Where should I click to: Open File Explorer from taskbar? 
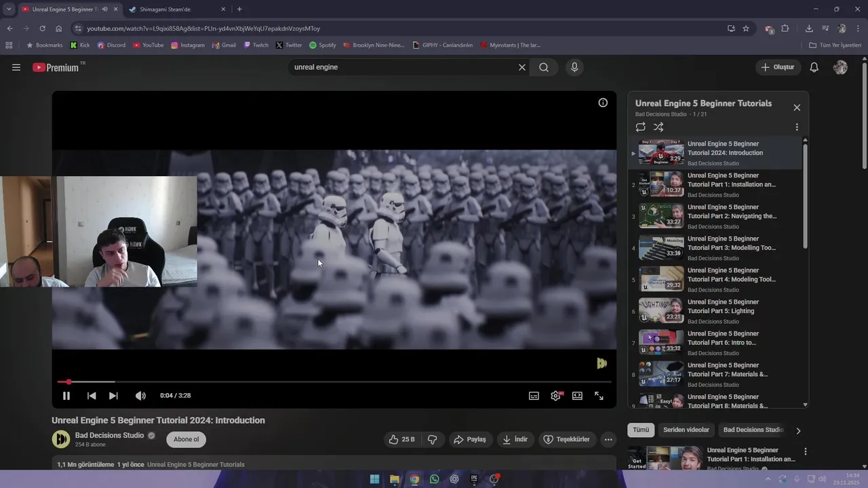click(x=394, y=479)
